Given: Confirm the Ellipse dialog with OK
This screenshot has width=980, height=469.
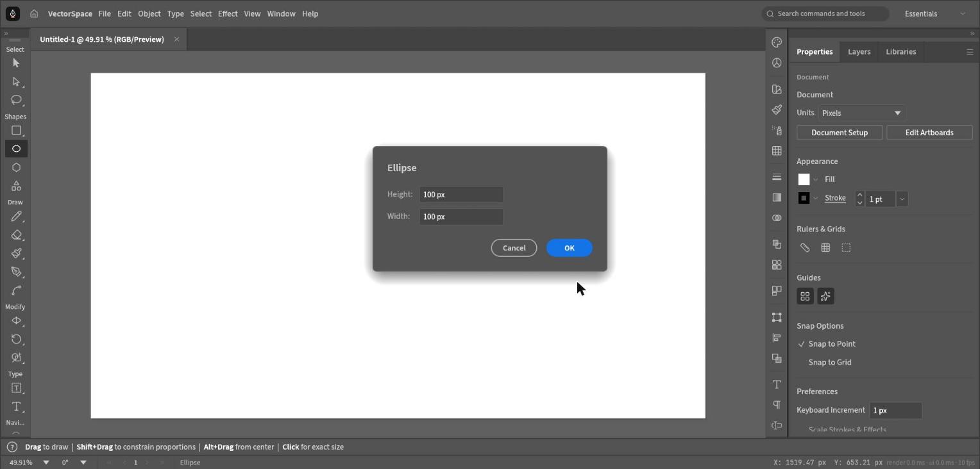Looking at the screenshot, I should 569,248.
